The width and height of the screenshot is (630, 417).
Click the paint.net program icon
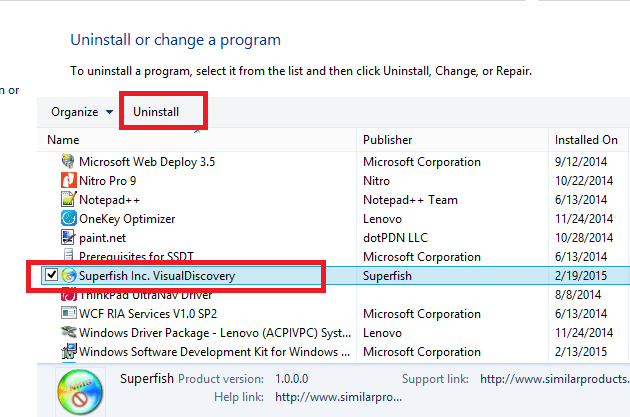pos(68,237)
